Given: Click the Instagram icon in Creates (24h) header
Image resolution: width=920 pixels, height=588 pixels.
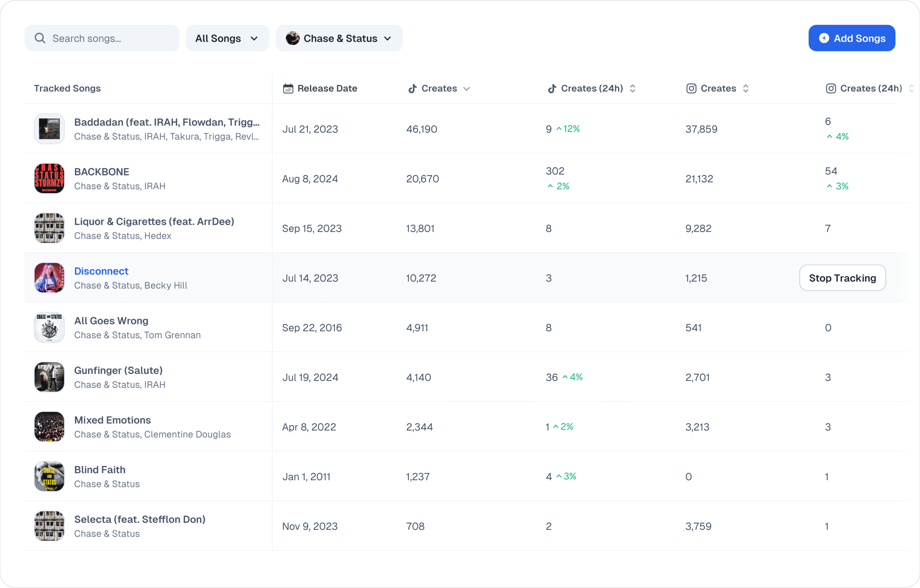Looking at the screenshot, I should [x=831, y=89].
